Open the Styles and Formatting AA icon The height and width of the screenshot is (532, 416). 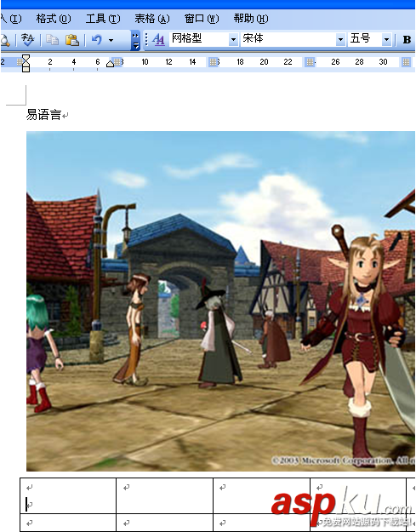158,40
